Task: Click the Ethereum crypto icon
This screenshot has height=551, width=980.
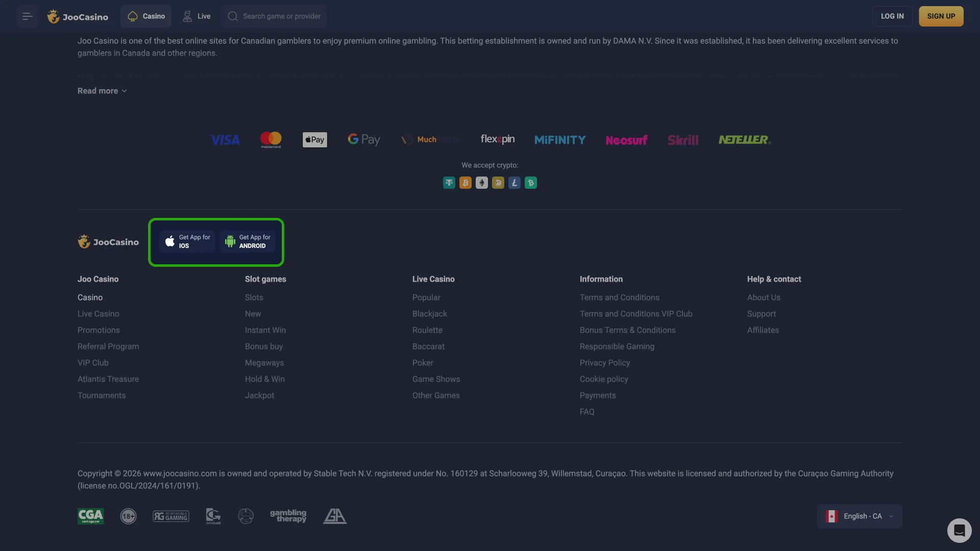Action: [482, 183]
